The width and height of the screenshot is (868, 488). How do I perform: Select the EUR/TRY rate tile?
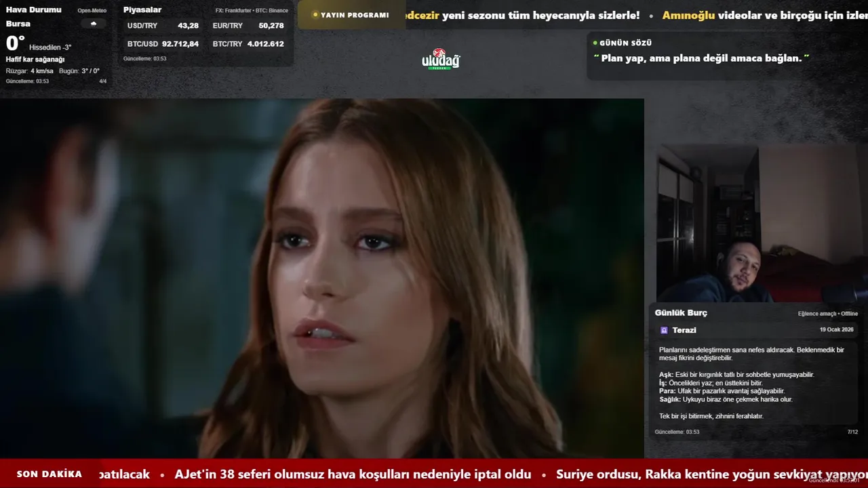coord(248,26)
